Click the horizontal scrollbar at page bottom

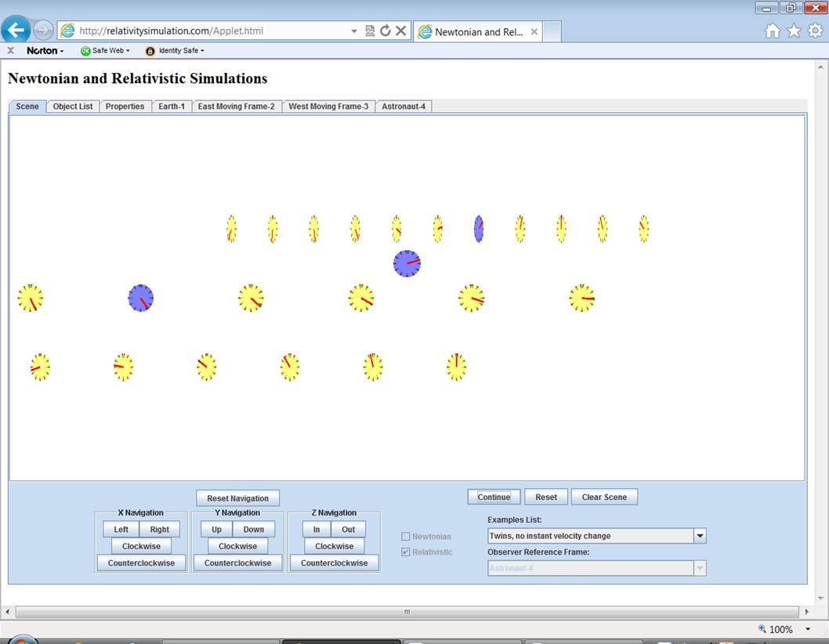407,611
